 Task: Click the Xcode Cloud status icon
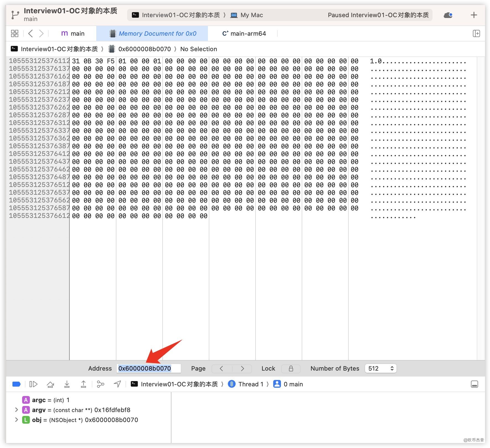(448, 15)
